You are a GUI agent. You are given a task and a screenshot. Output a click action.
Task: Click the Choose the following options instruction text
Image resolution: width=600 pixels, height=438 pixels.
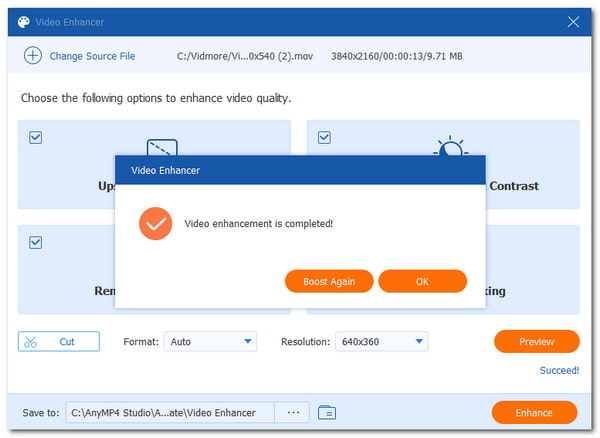[156, 98]
